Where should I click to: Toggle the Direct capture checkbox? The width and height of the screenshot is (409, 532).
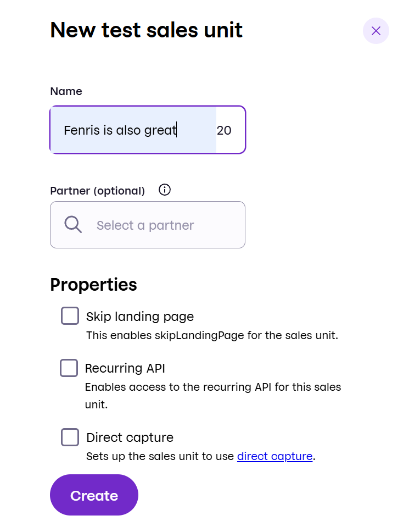pos(70,437)
